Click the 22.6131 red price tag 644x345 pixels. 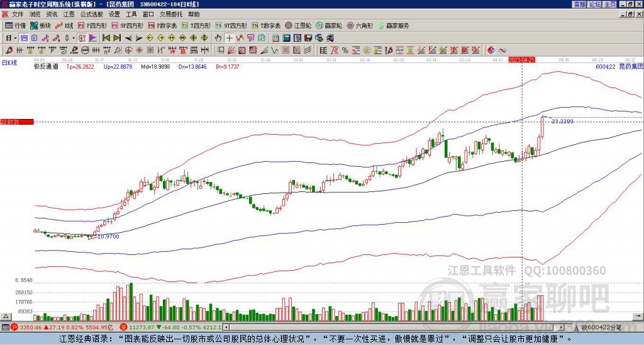[x=17, y=122]
